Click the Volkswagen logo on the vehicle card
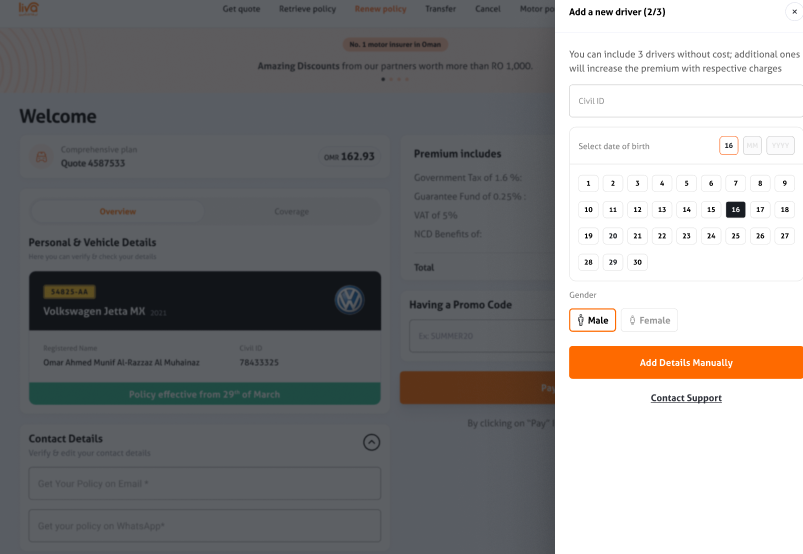This screenshot has height=554, width=803. [x=349, y=300]
